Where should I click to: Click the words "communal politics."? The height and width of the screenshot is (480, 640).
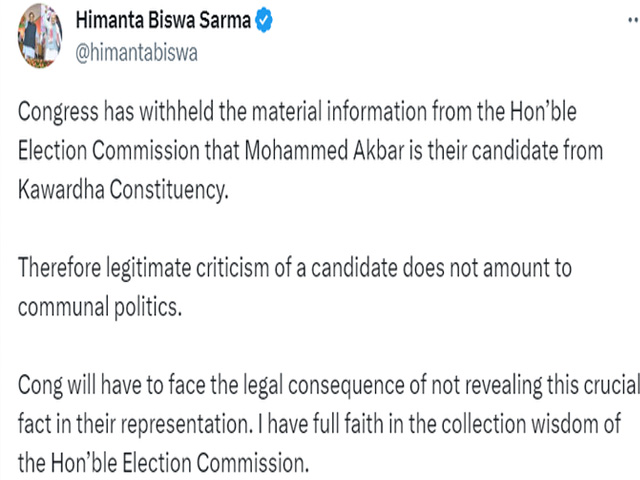pyautogui.click(x=100, y=307)
